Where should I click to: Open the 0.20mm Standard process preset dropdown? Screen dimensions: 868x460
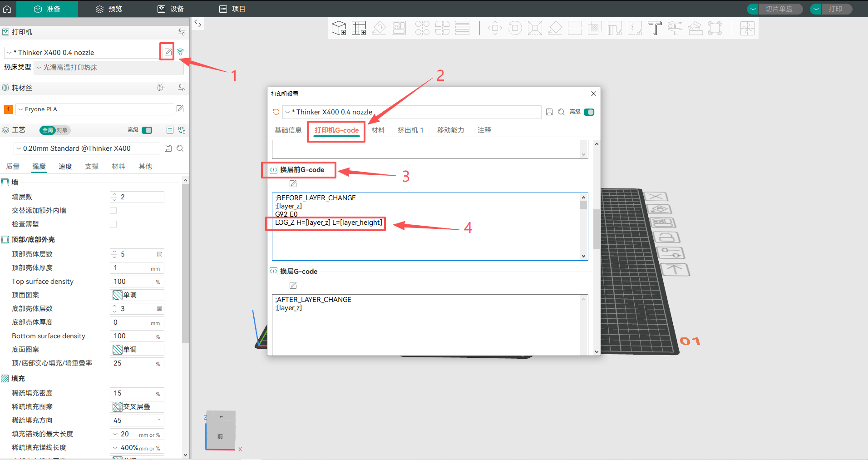(87, 148)
